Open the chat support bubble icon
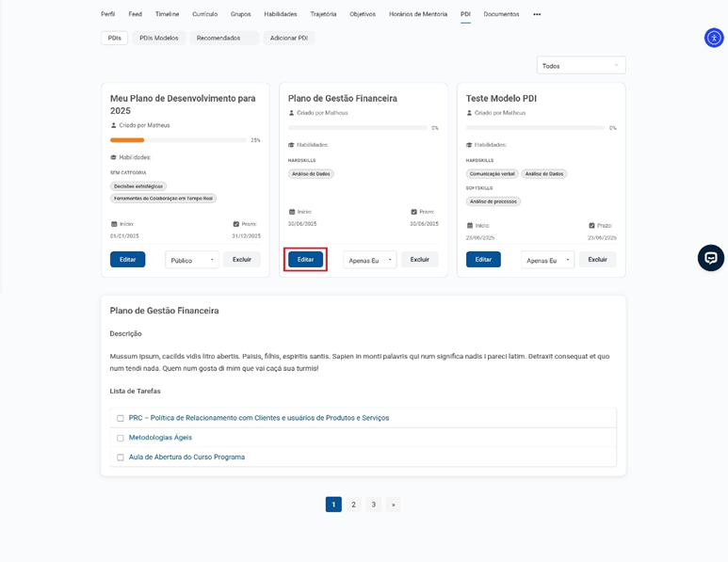The height and width of the screenshot is (562, 728). (710, 258)
